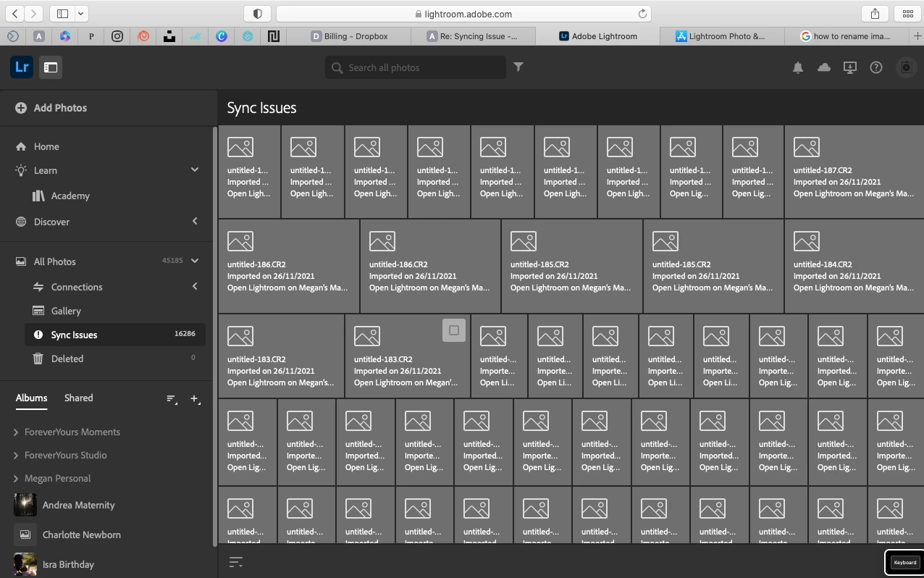Switch to Re: Syncing Issue tab
This screenshot has height=578, width=924.
click(474, 35)
